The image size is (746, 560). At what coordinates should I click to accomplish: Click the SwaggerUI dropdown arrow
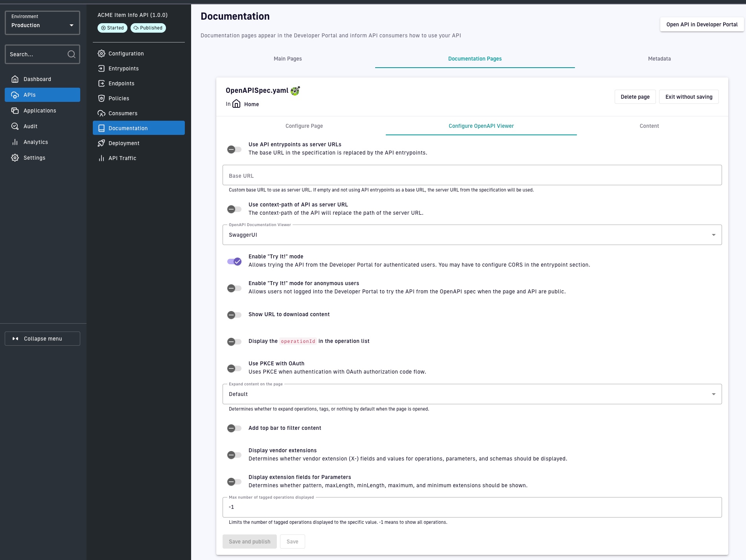[x=713, y=235]
